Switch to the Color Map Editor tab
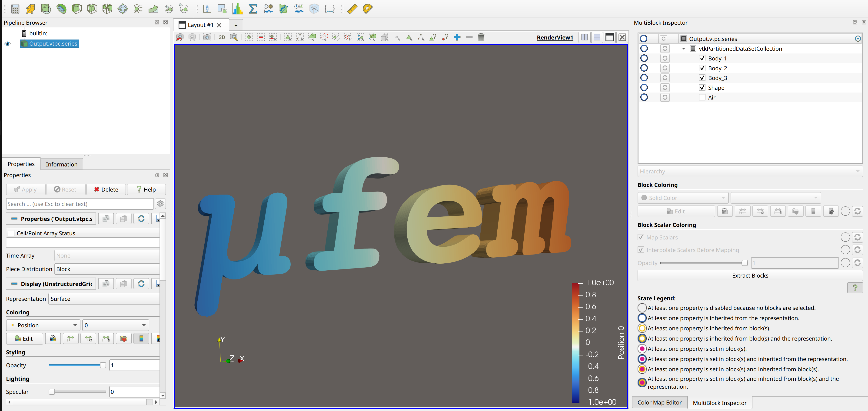This screenshot has width=868, height=411. click(659, 403)
